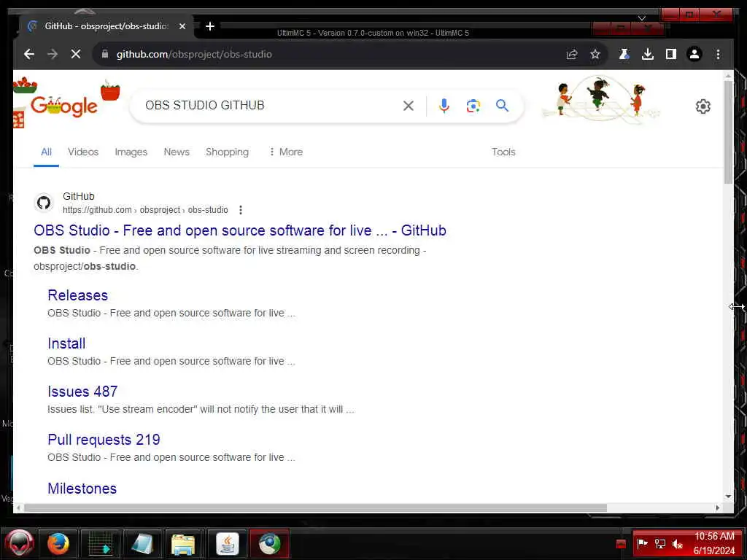Click the magnifying glass search button
747x560 pixels.
point(502,105)
